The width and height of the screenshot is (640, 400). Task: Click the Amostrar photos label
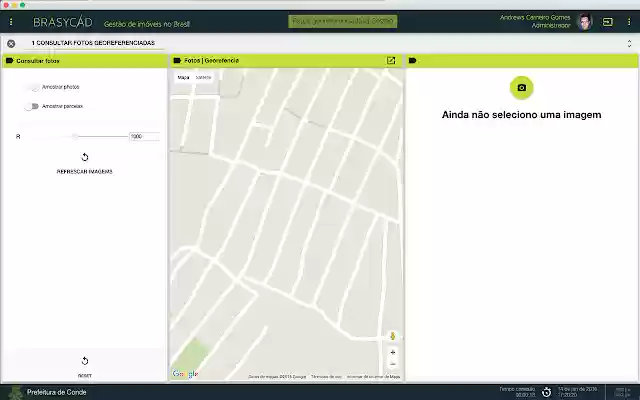tap(61, 87)
